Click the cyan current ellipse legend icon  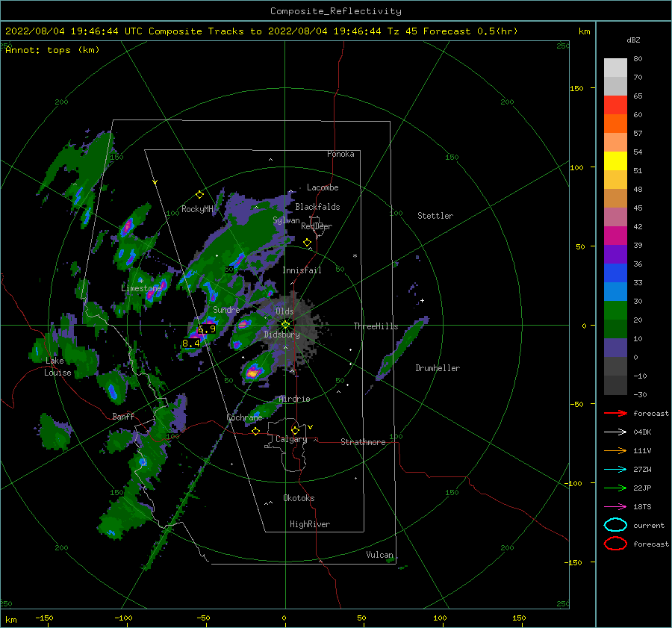click(615, 525)
